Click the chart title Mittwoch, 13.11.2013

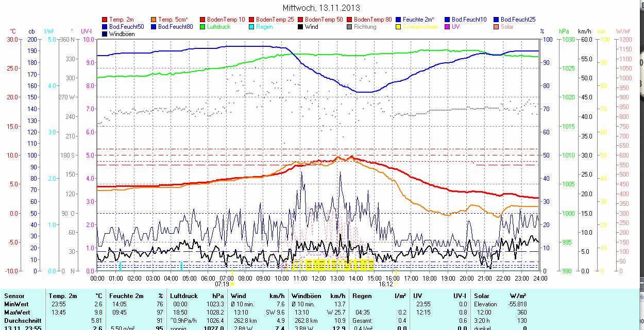click(x=321, y=8)
